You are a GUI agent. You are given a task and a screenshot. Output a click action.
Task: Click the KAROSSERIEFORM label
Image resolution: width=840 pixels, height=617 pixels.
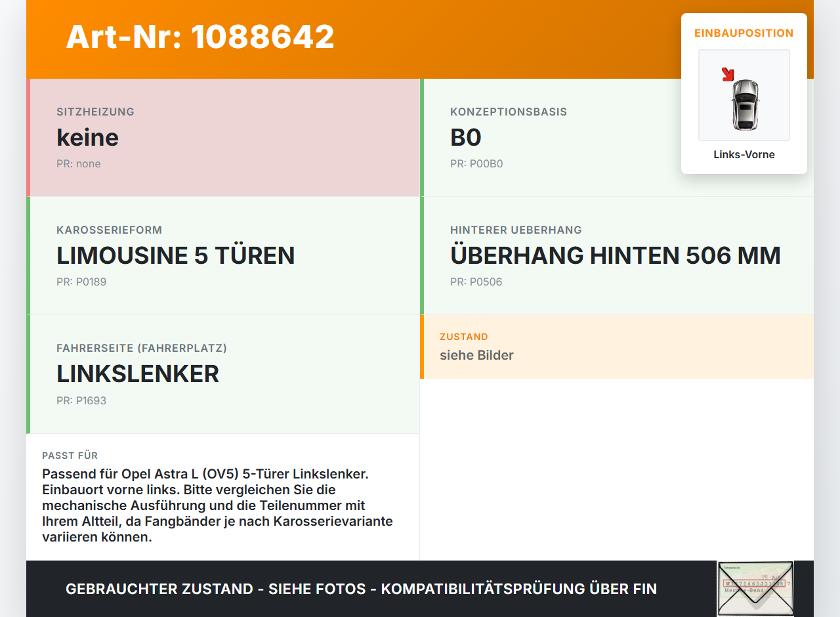(x=109, y=230)
